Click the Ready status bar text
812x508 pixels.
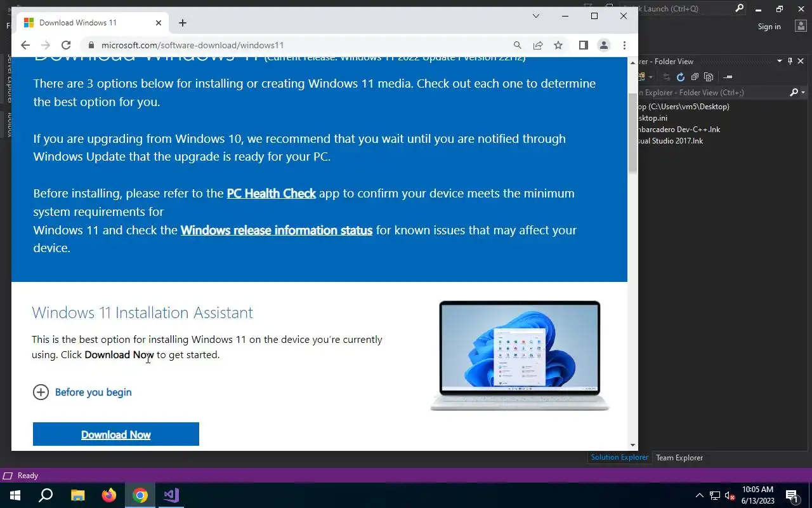(x=28, y=476)
